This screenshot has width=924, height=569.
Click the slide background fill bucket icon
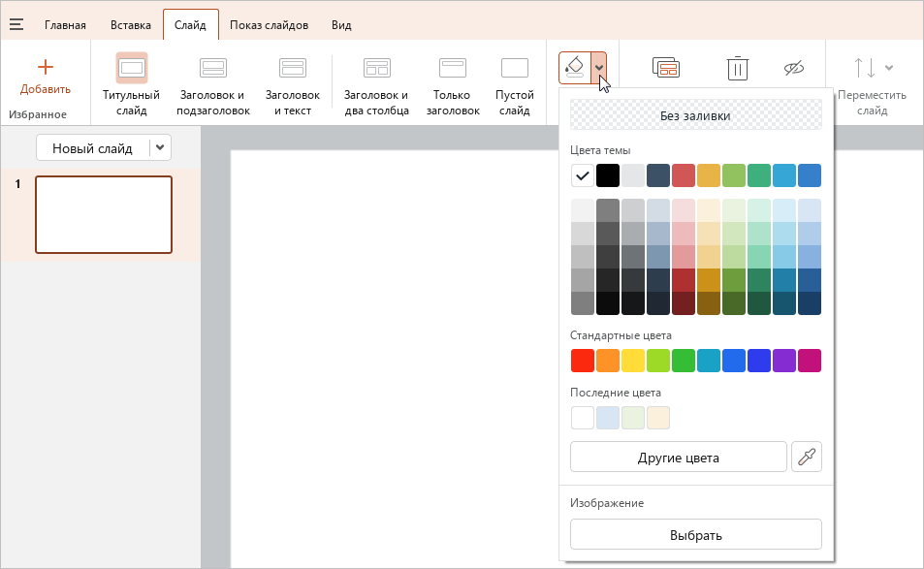pos(575,68)
